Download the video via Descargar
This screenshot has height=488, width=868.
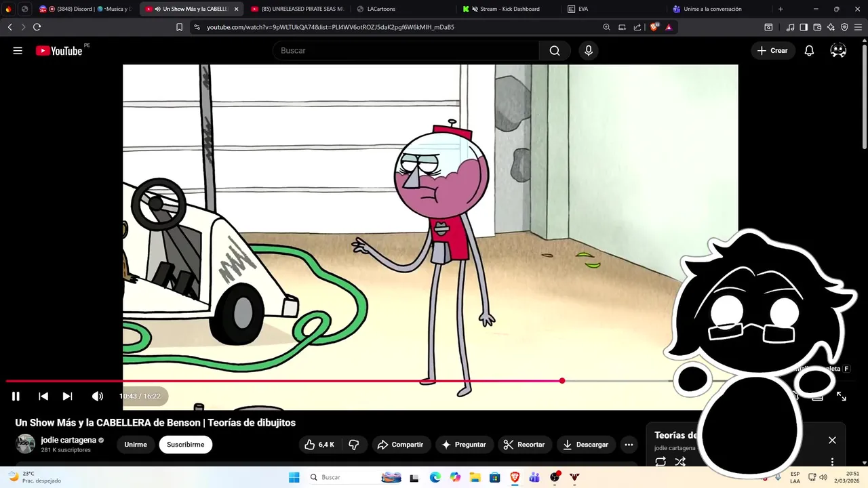click(x=586, y=445)
